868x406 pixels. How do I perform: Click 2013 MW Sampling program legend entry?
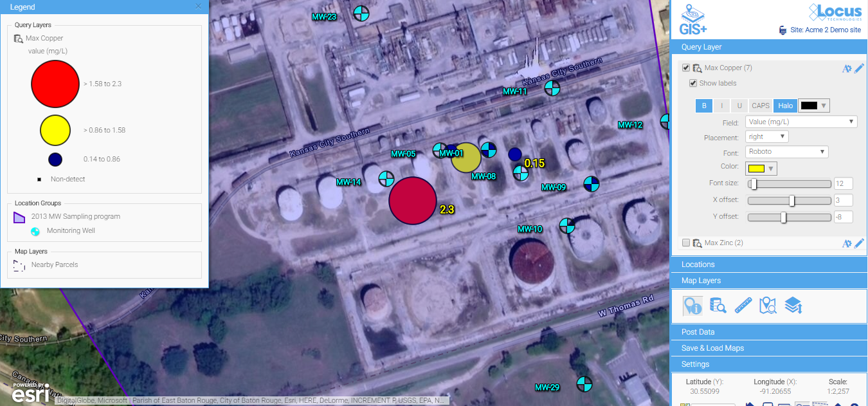[76, 217]
